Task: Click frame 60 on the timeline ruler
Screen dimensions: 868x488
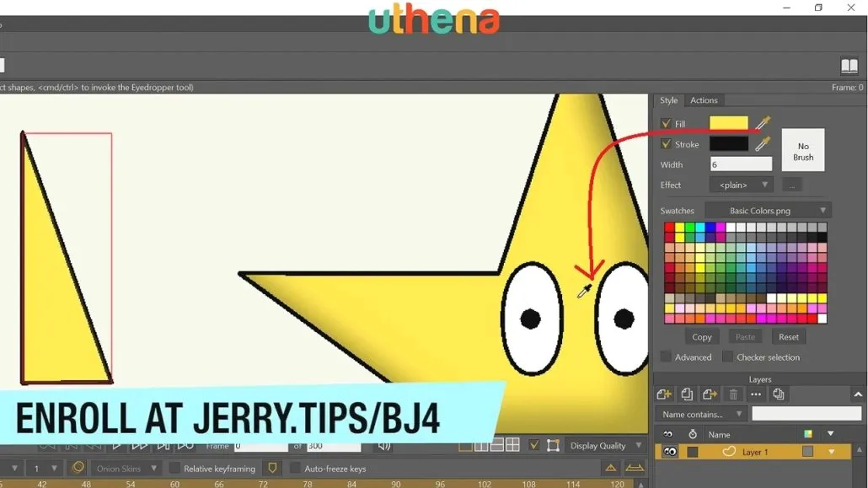Action: click(174, 484)
